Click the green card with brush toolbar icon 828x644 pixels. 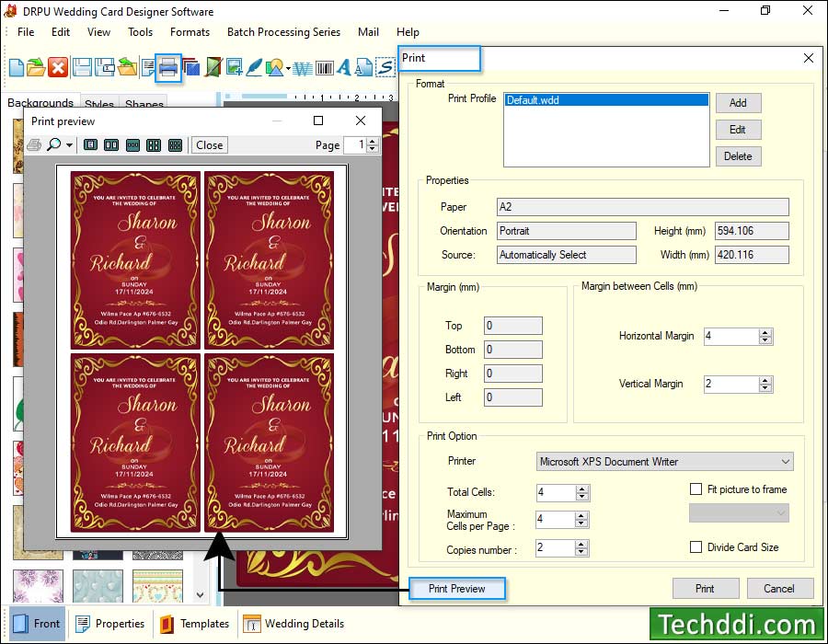[x=213, y=67]
